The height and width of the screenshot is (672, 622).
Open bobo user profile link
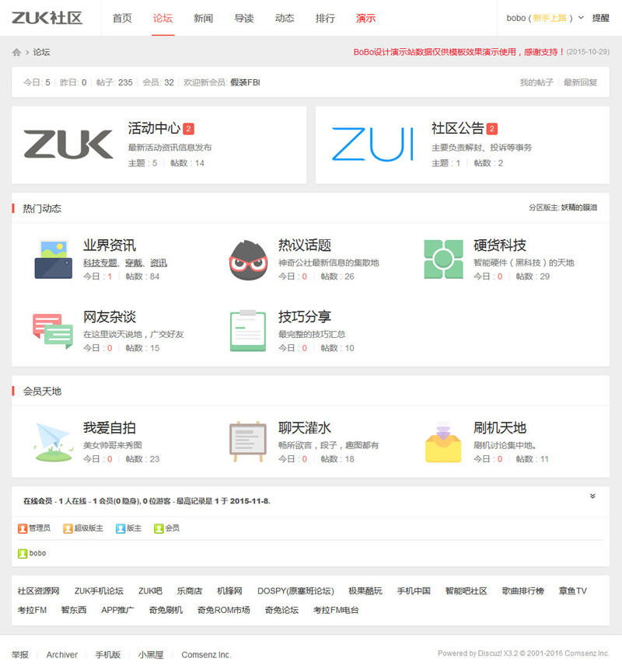pyautogui.click(x=516, y=18)
